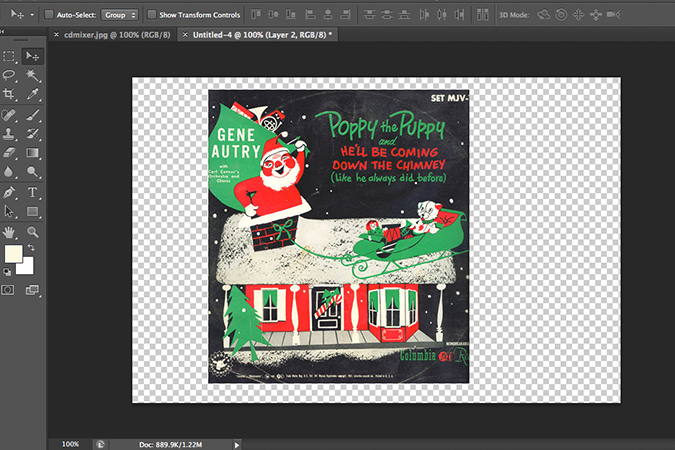Select the Eyedropper tool

pyautogui.click(x=33, y=94)
